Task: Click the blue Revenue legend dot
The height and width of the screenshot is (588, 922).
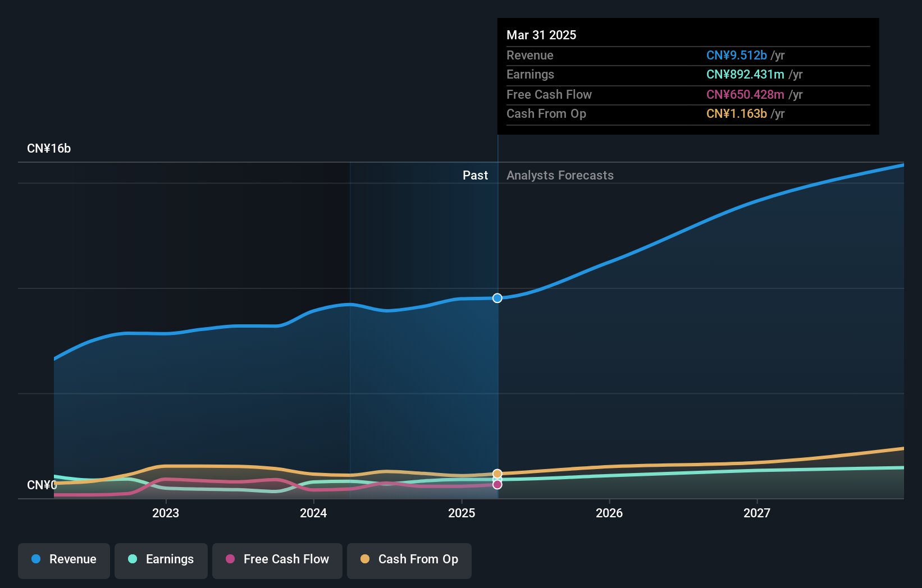Action: [x=36, y=559]
